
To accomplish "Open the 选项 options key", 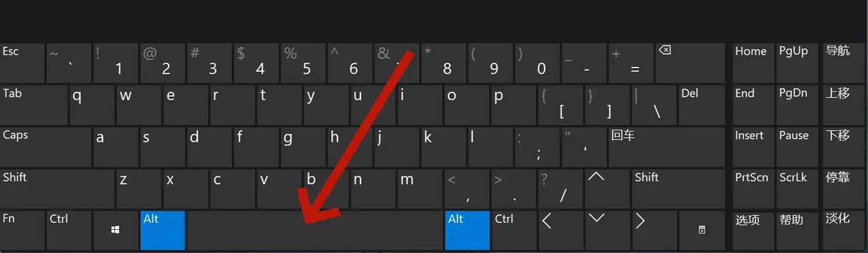I will (x=753, y=230).
